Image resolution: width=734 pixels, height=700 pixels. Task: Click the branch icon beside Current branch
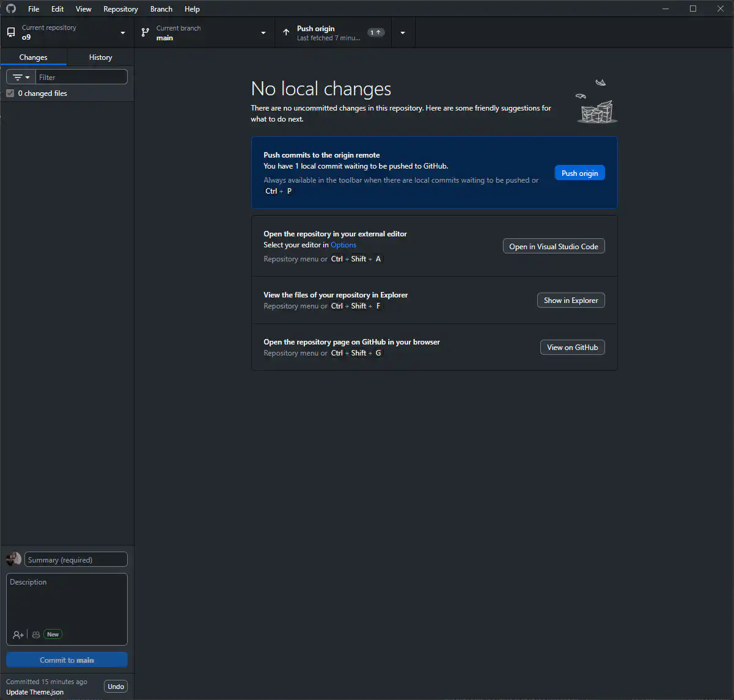pos(145,32)
